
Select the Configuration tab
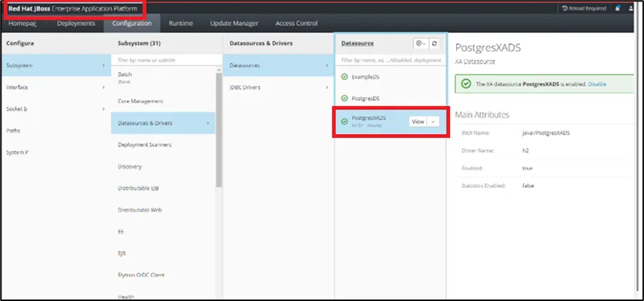(x=132, y=23)
